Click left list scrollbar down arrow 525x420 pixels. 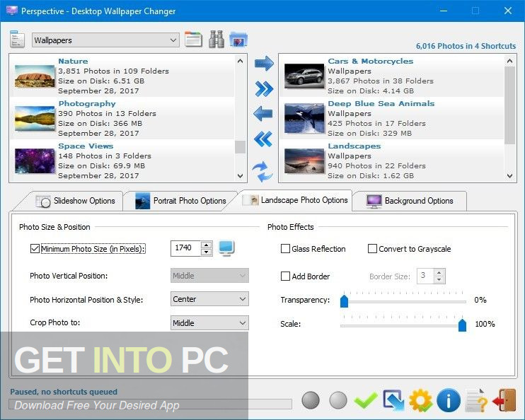[240, 175]
